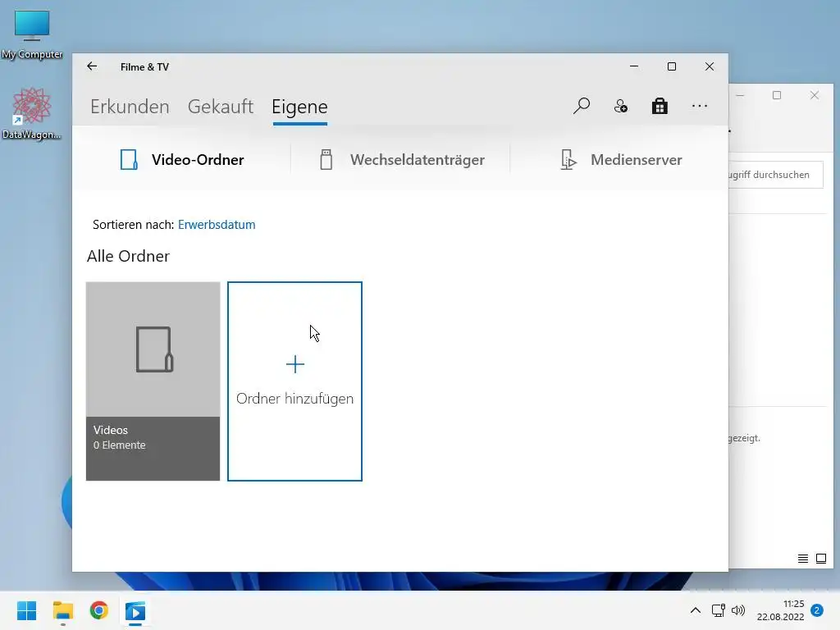
Task: Select the Video-Ordner section
Action: coord(181,160)
